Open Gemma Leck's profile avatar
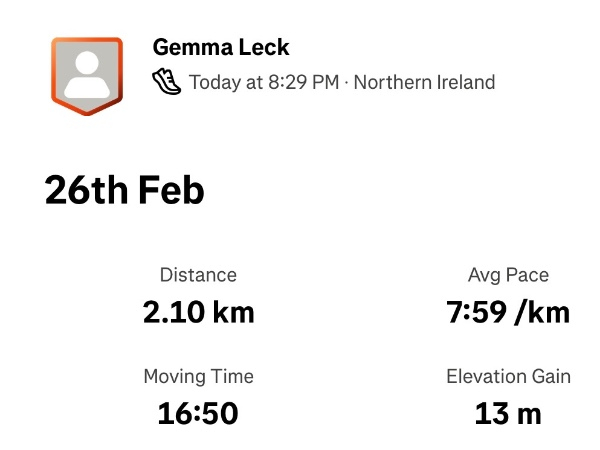600x450 pixels. tap(87, 76)
